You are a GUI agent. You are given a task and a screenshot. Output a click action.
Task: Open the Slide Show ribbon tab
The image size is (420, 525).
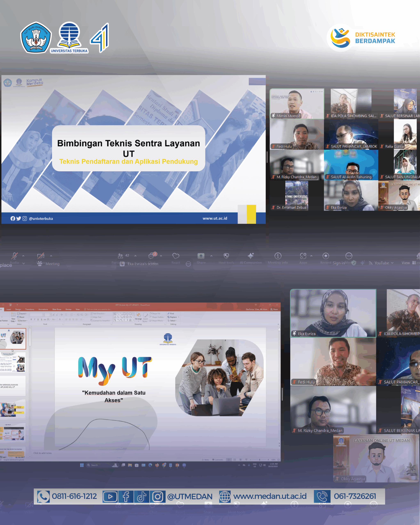[57, 309]
